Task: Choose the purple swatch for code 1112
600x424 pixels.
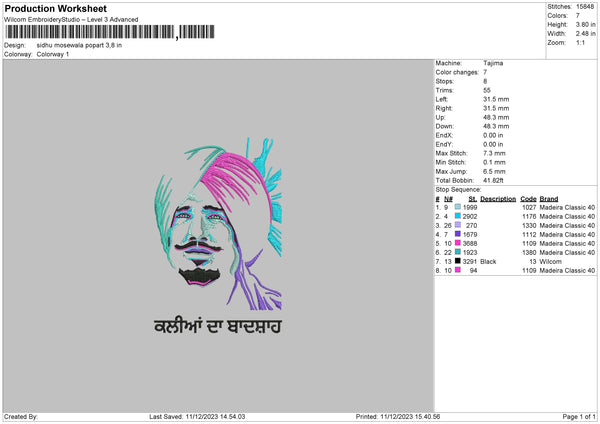Action: tap(458, 234)
